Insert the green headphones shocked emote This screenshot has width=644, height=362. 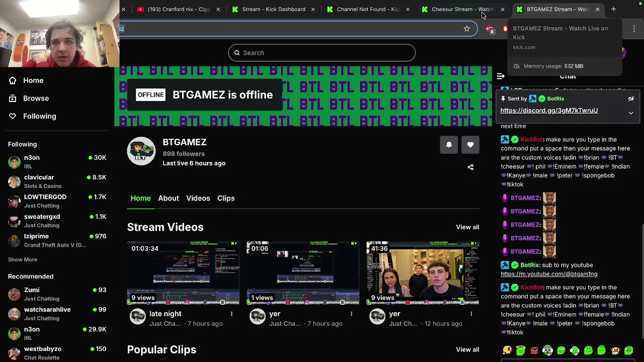tap(548, 350)
